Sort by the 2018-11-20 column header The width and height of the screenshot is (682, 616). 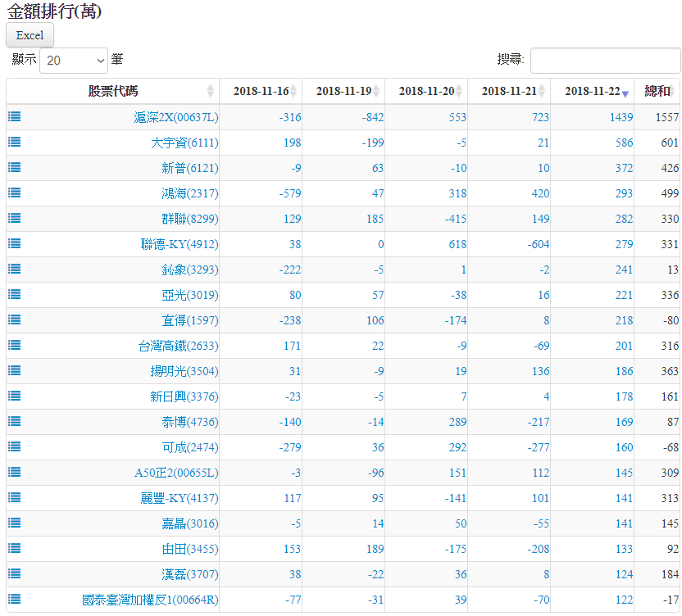[425, 91]
